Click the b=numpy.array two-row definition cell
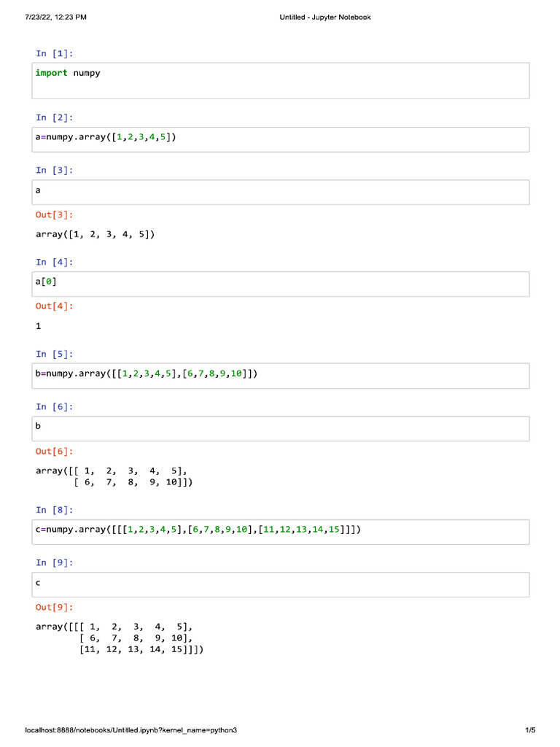 (x=280, y=376)
